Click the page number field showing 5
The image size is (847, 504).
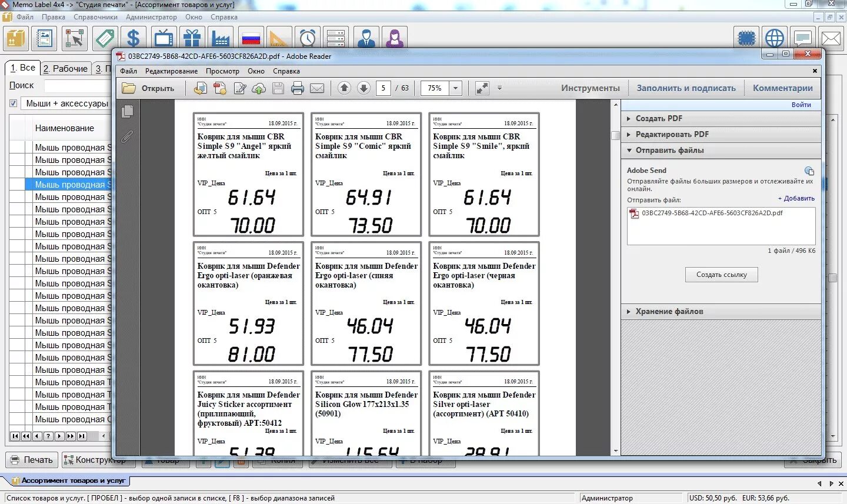tap(383, 88)
